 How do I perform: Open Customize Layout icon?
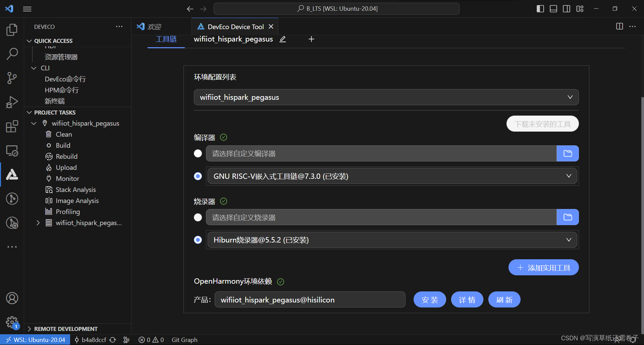[x=580, y=9]
